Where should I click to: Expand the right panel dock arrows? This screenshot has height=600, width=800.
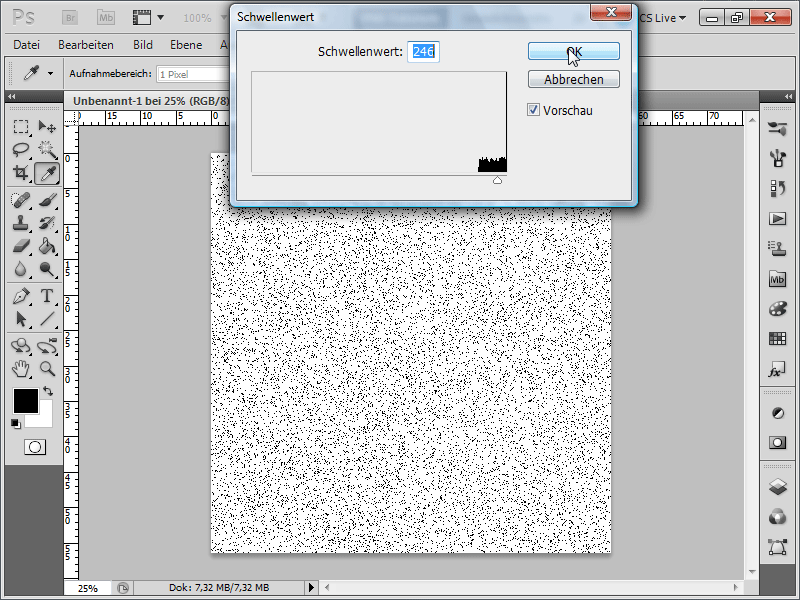(x=789, y=96)
